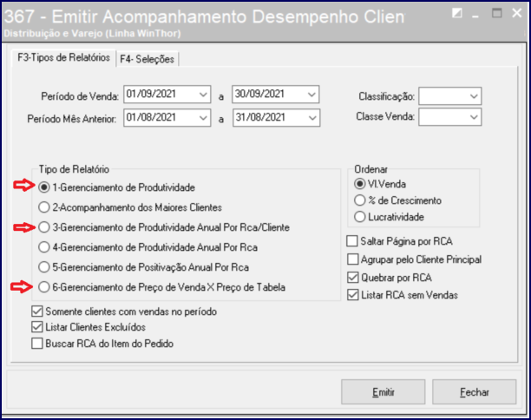Viewport: 531px width, 420px height.
Task: Click the Emitir button
Action: pyautogui.click(x=383, y=392)
